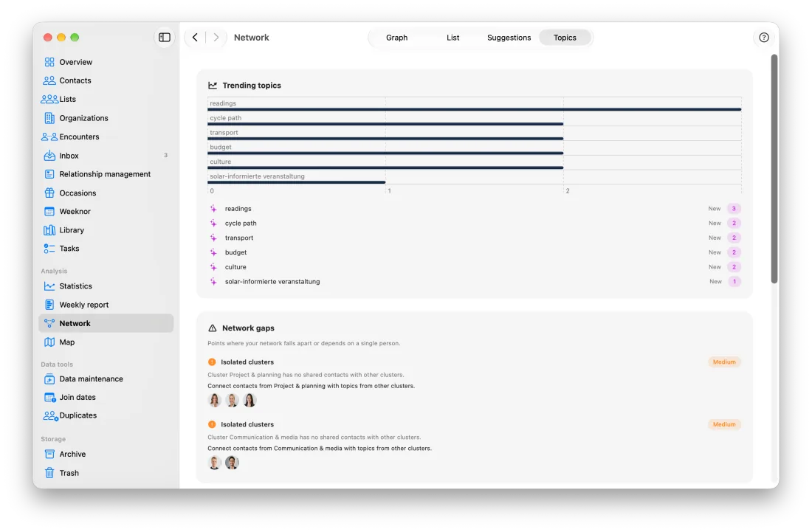Click the Lists group icon
The width and height of the screenshot is (812, 532).
pos(49,100)
